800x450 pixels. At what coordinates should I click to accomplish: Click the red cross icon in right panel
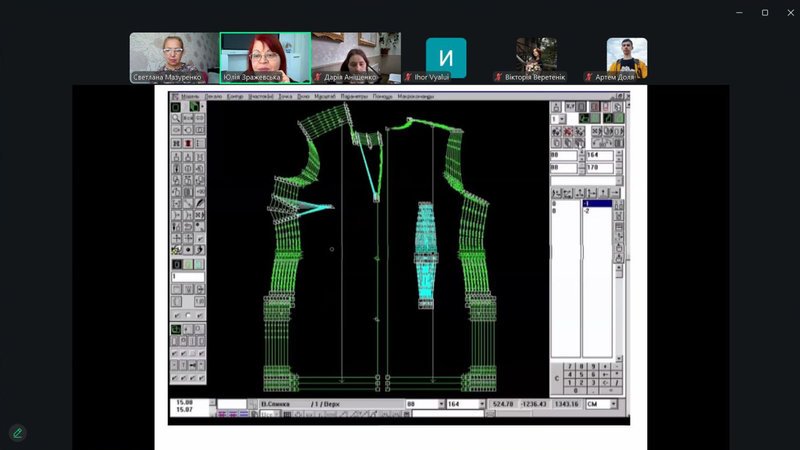(x=568, y=131)
